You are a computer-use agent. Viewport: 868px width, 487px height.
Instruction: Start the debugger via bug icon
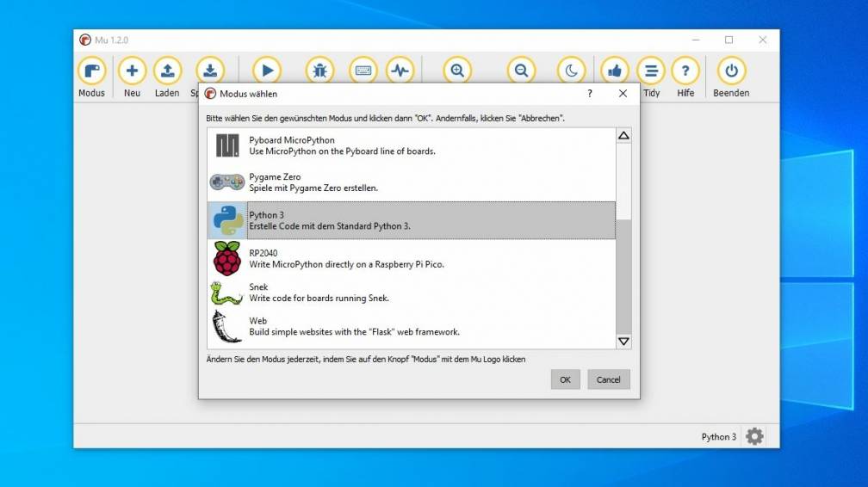(319, 71)
